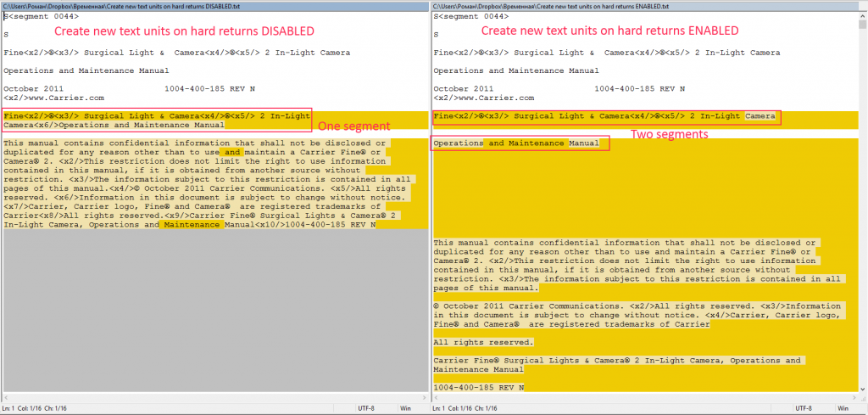Click '<x2/>www.Carrier.com' in the right pane
Screen dimensions: 868x415
click(x=484, y=98)
